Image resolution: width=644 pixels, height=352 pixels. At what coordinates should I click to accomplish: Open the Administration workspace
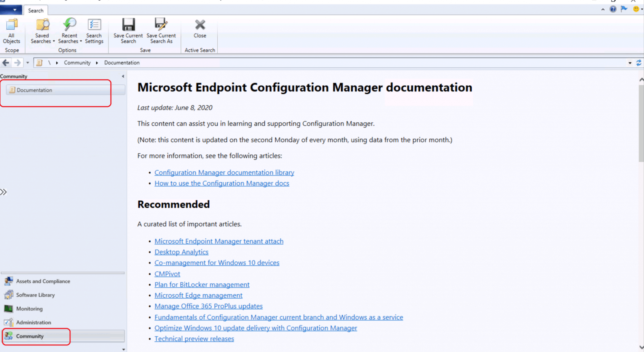click(63, 322)
